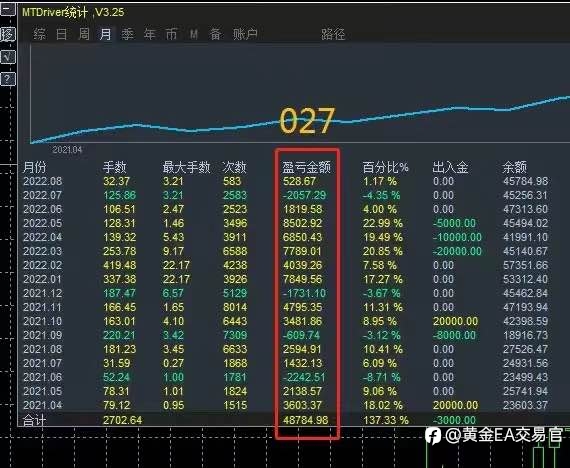The height and width of the screenshot is (468, 570).
Task: Open the M tab
Action: point(194,35)
